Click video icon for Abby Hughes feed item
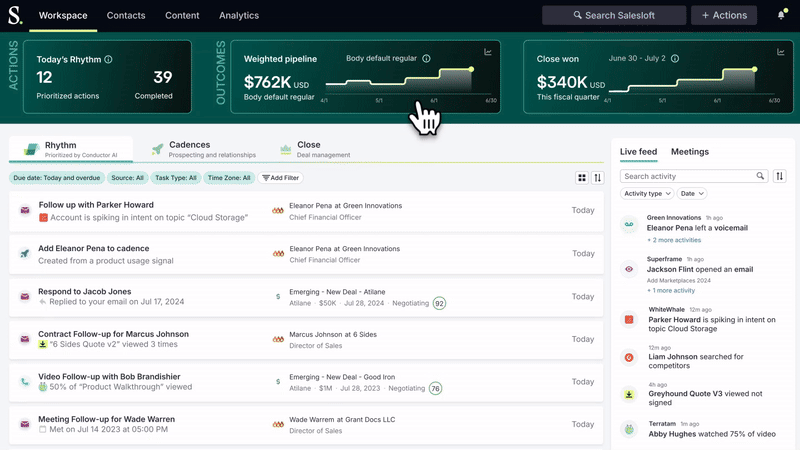Screen dimensions: 800x450 click(629, 430)
